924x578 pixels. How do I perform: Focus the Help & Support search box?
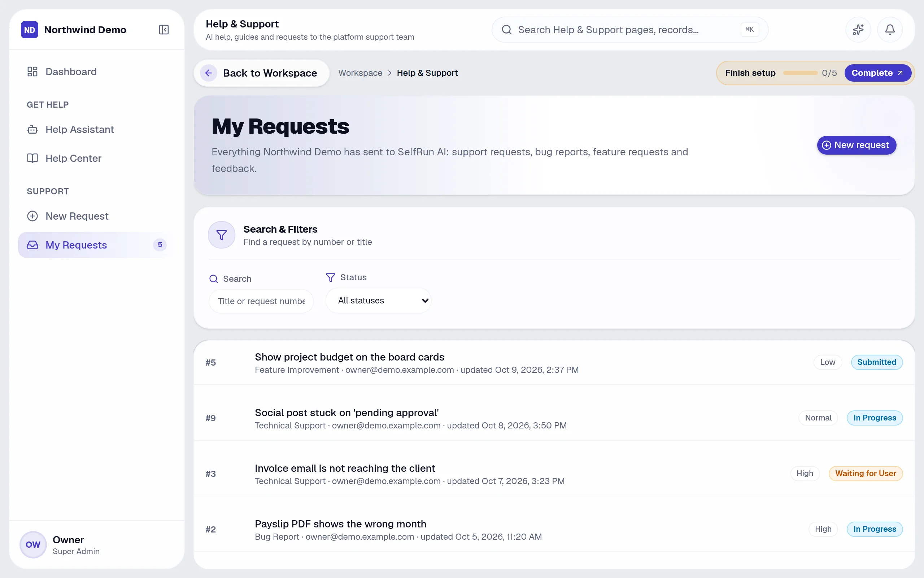click(x=630, y=30)
